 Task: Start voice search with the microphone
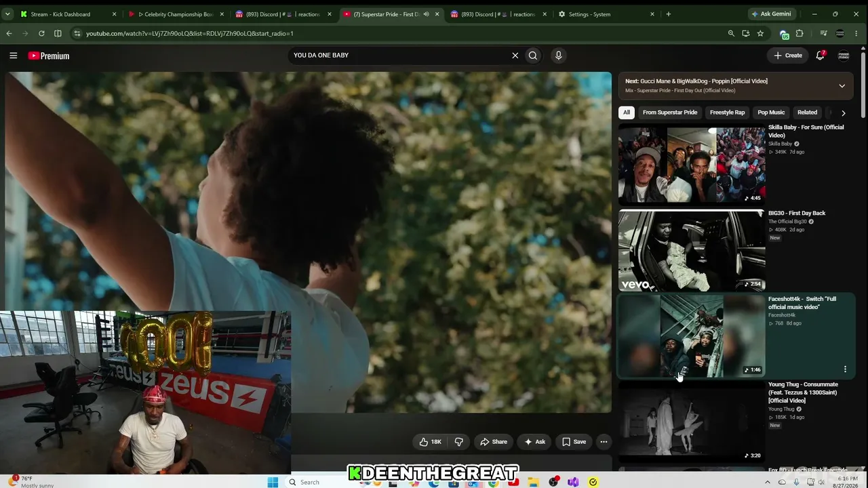click(558, 56)
